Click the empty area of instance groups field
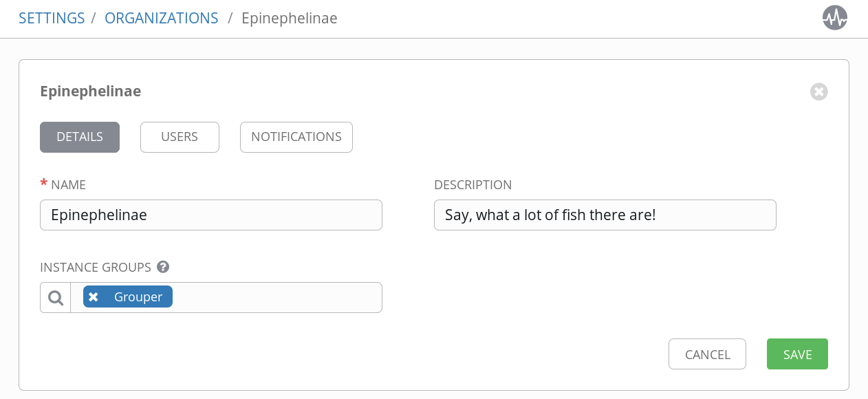This screenshot has height=399, width=868. click(275, 297)
